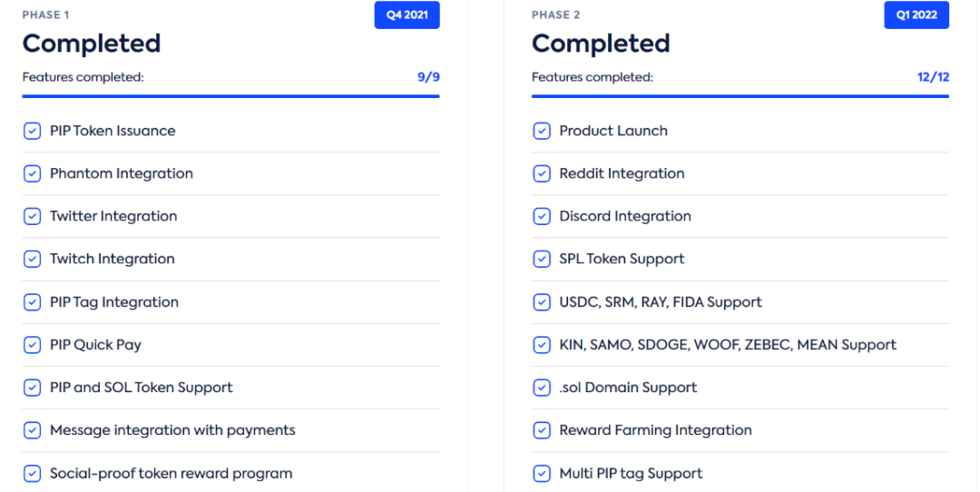
Task: Select the check icon for Reddit Integration
Action: point(541,173)
